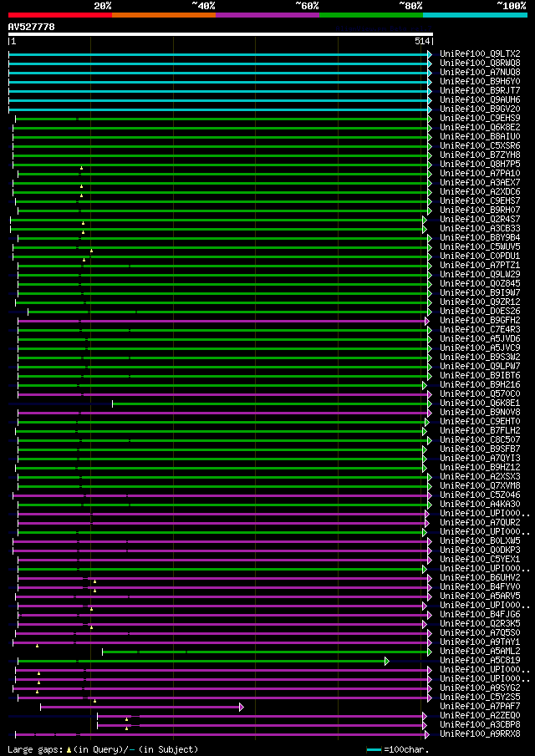Click the yellow gap marker under the A9TAY1 bar
535x756 pixels.
[37, 645]
